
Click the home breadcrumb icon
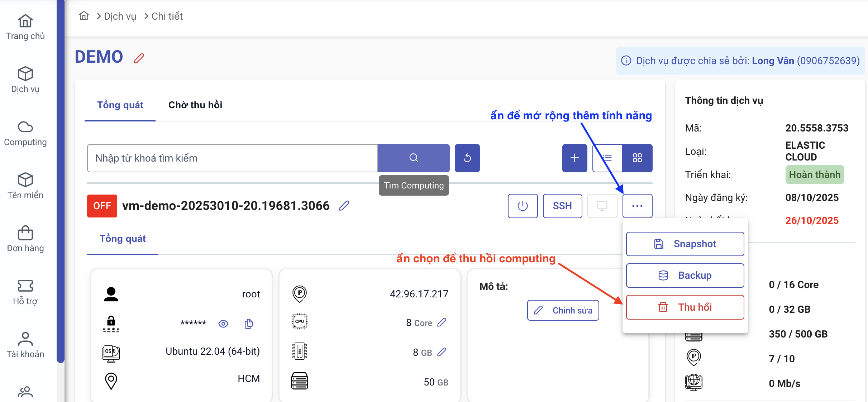[x=84, y=16]
